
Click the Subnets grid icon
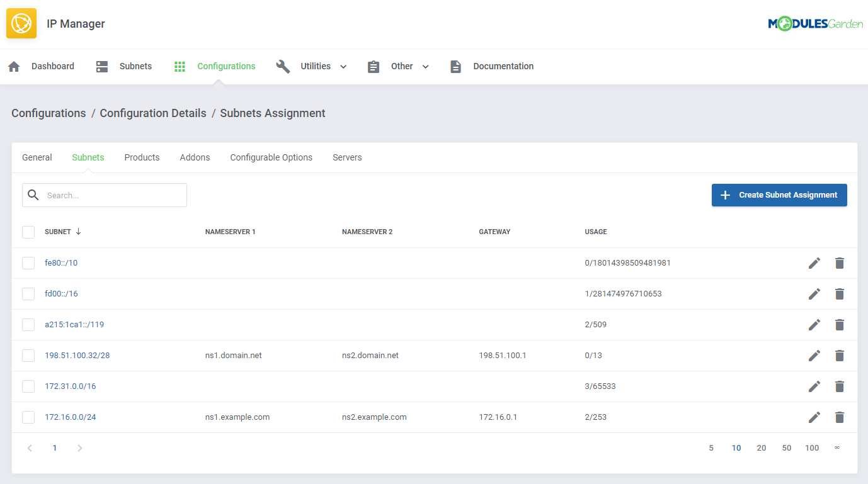tap(101, 65)
